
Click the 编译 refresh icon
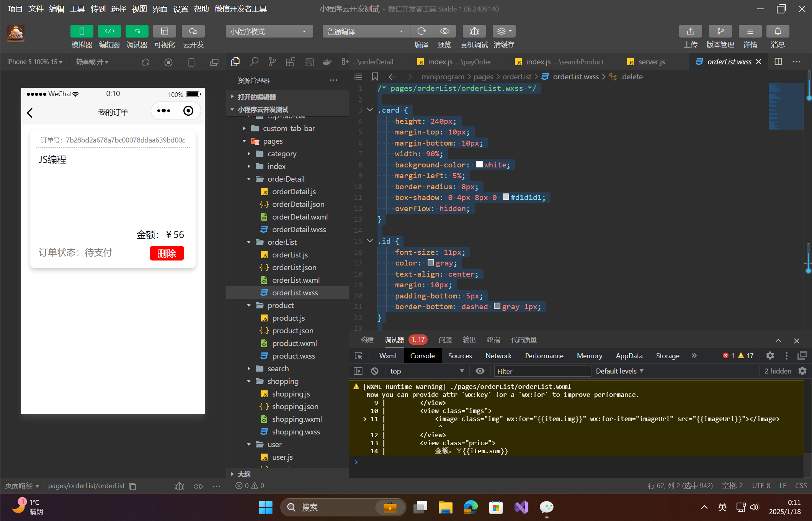(422, 31)
